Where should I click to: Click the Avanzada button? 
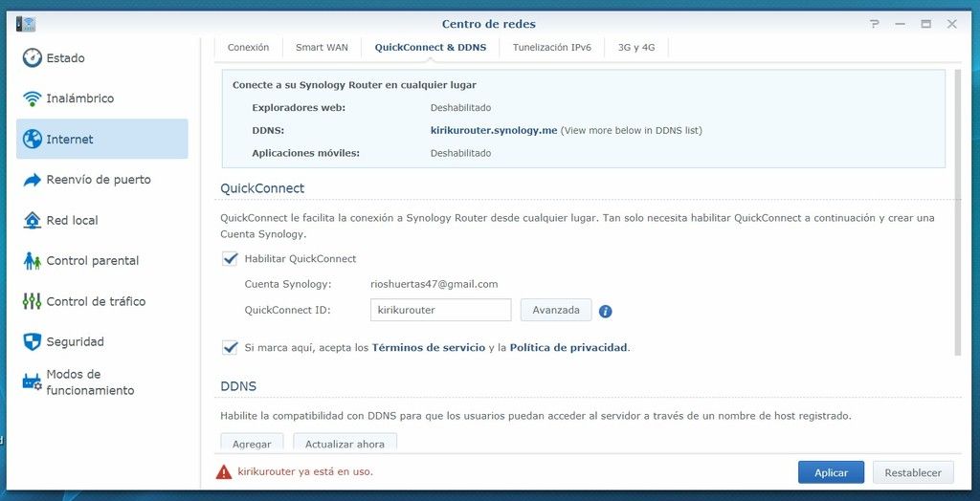coord(556,310)
